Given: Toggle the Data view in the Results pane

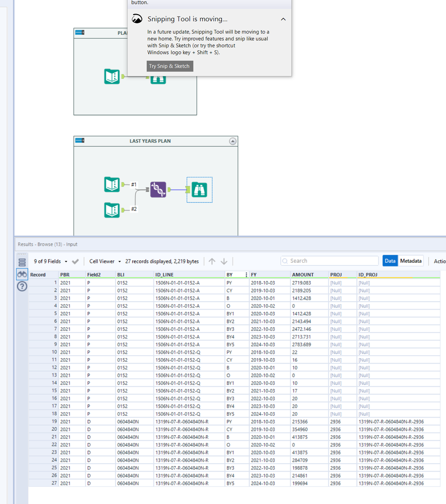Looking at the screenshot, I should pyautogui.click(x=391, y=261).
